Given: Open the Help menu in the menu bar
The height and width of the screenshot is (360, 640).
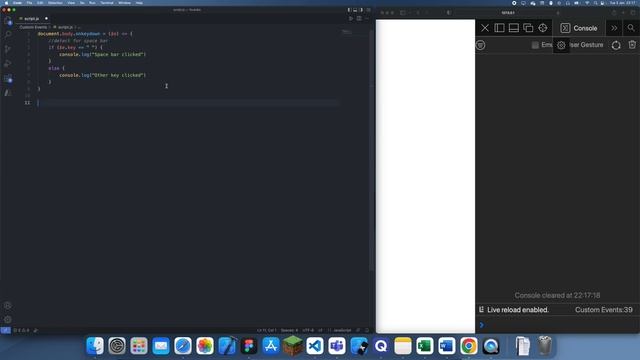Looking at the screenshot, I should [139, 3].
